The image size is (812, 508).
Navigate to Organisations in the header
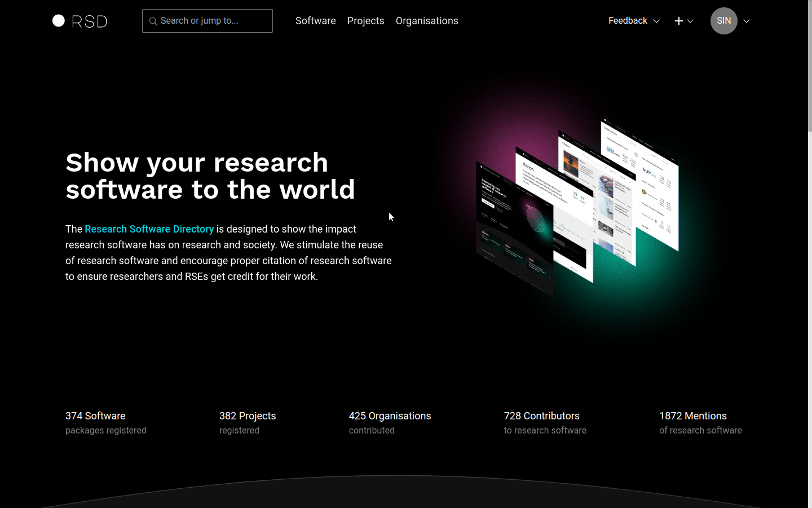tap(427, 21)
